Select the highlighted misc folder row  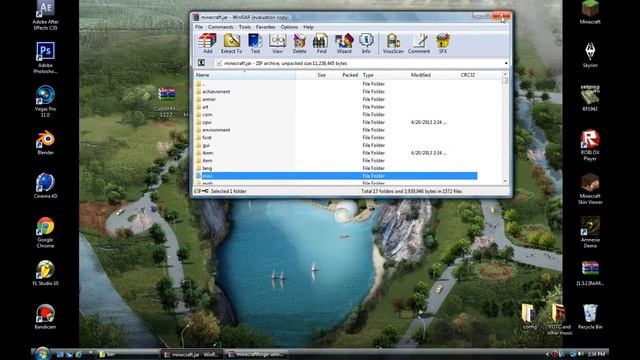pos(336,176)
